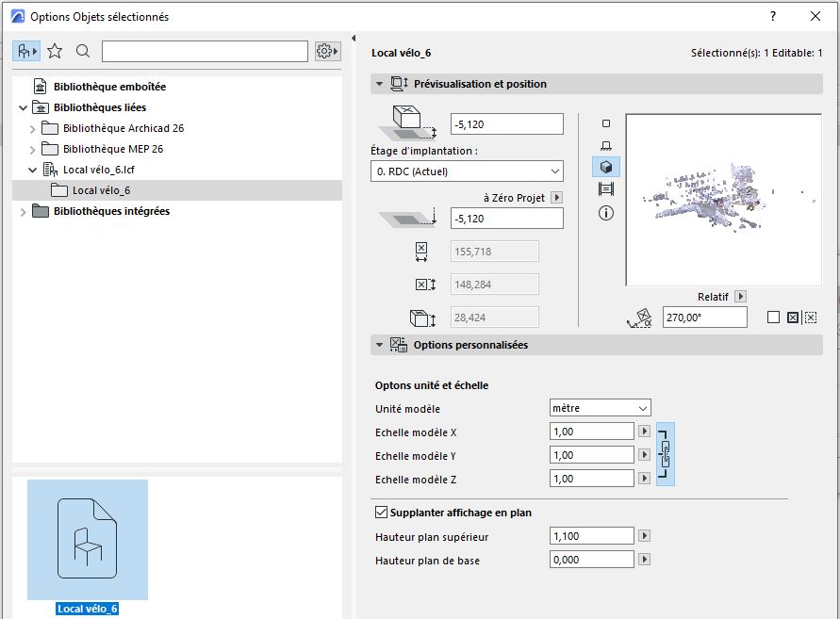
Task: Collapse the Prévisualisation et position panel
Action: tap(379, 84)
